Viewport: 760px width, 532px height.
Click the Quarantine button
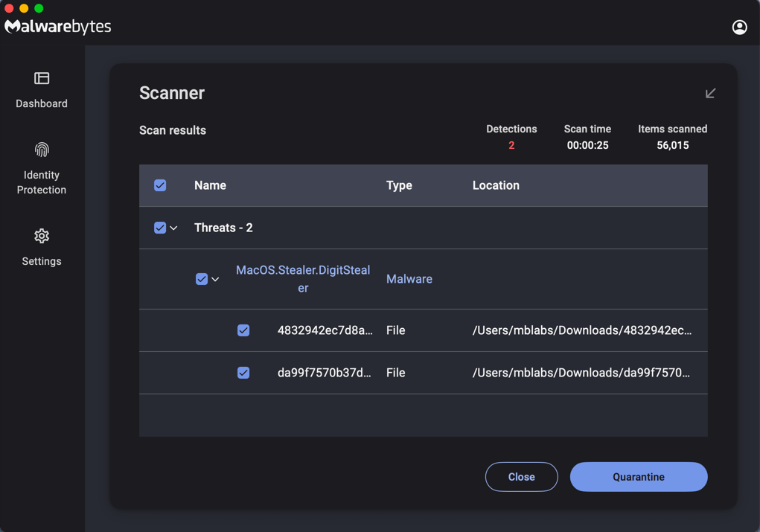[639, 476]
